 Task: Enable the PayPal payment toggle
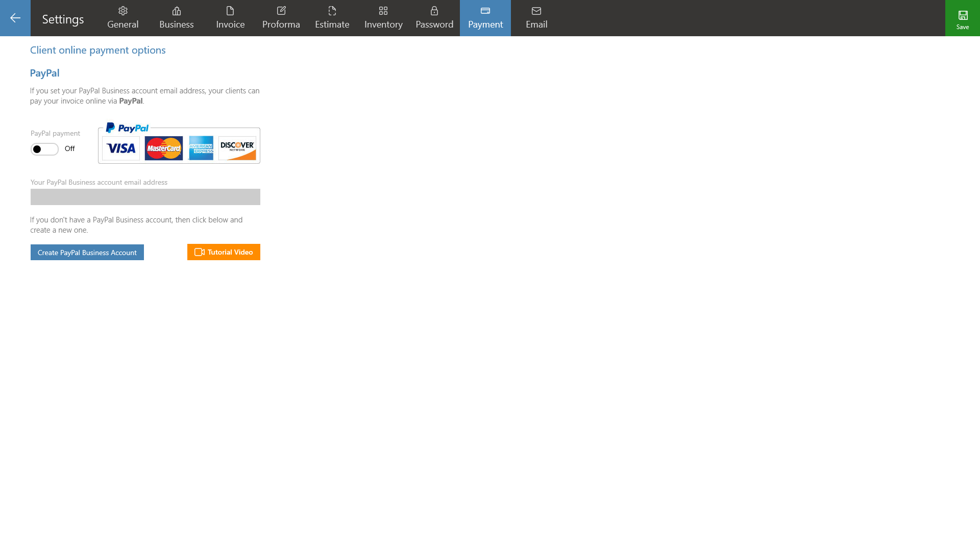pos(44,149)
